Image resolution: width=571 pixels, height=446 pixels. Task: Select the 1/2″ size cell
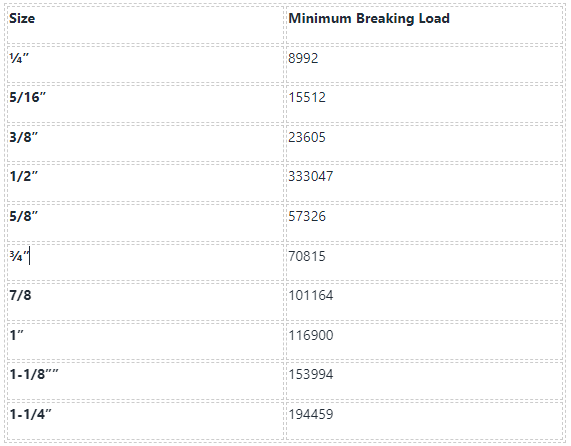click(x=145, y=182)
